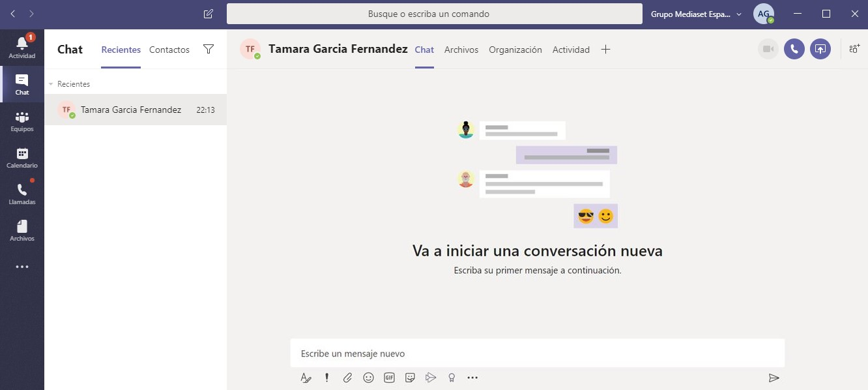Viewport: 868px width, 390px height.
Task: Mark message as important with exclamation
Action: (x=326, y=378)
